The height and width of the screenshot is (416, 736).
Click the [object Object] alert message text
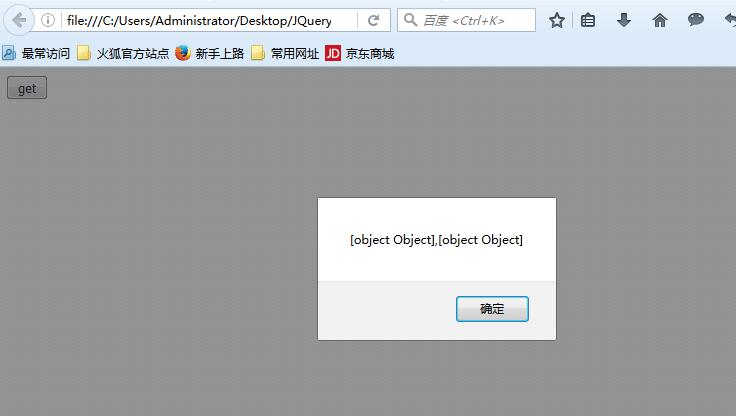(436, 240)
